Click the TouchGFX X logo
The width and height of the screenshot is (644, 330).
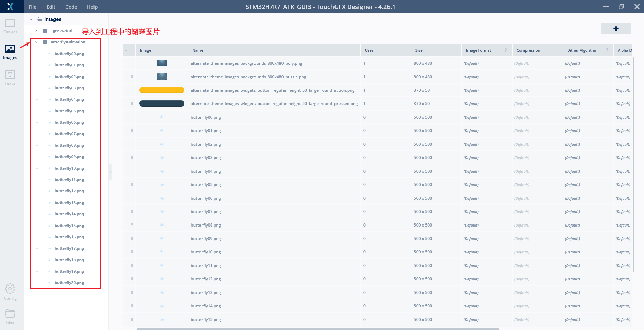click(10, 7)
